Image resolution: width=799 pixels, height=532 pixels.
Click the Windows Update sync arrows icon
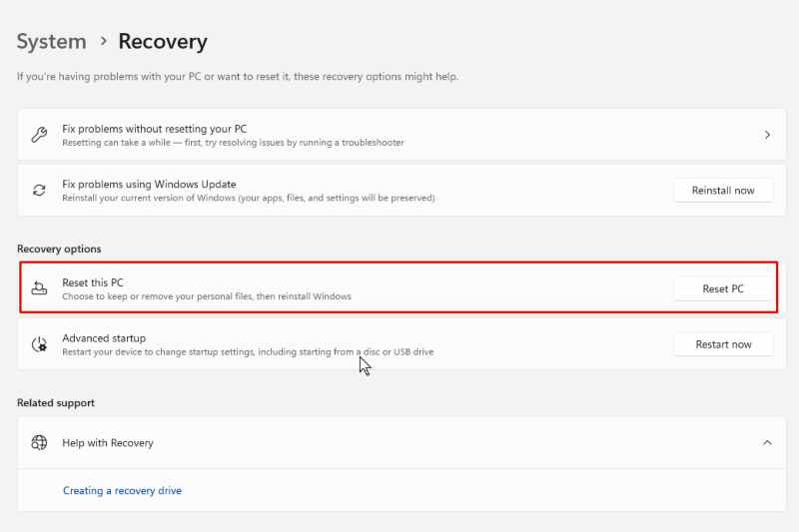pyautogui.click(x=39, y=190)
